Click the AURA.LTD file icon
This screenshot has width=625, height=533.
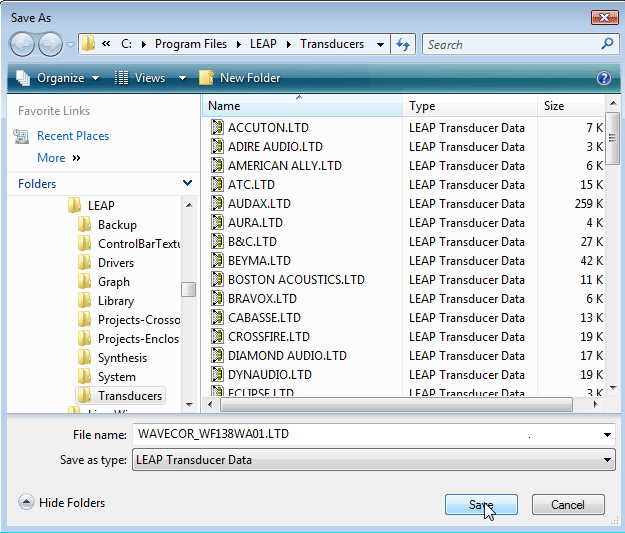pos(217,222)
